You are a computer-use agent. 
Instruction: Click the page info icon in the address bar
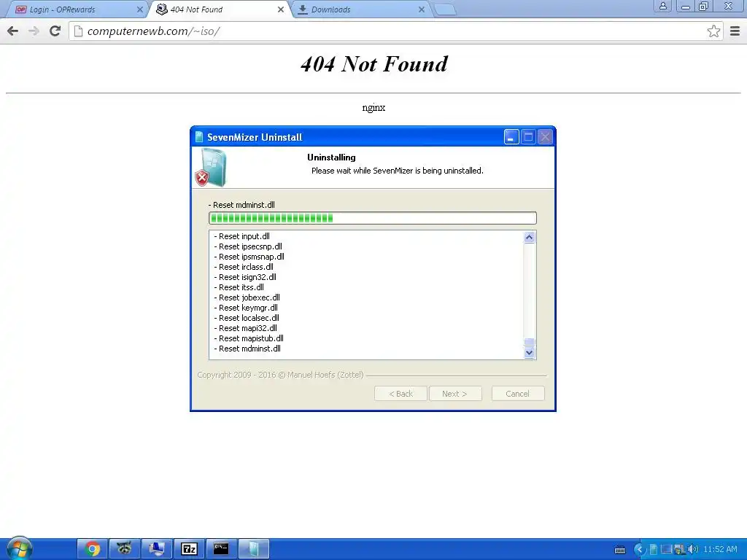(79, 31)
